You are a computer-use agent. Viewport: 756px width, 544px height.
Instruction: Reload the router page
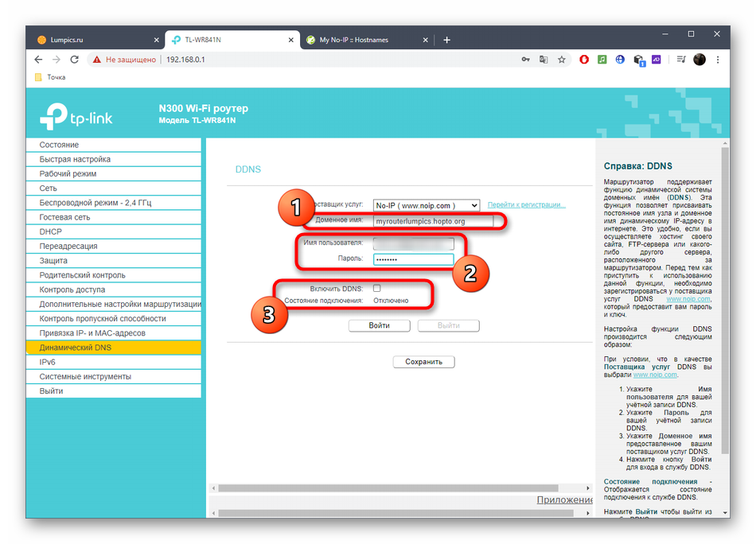[x=75, y=60]
